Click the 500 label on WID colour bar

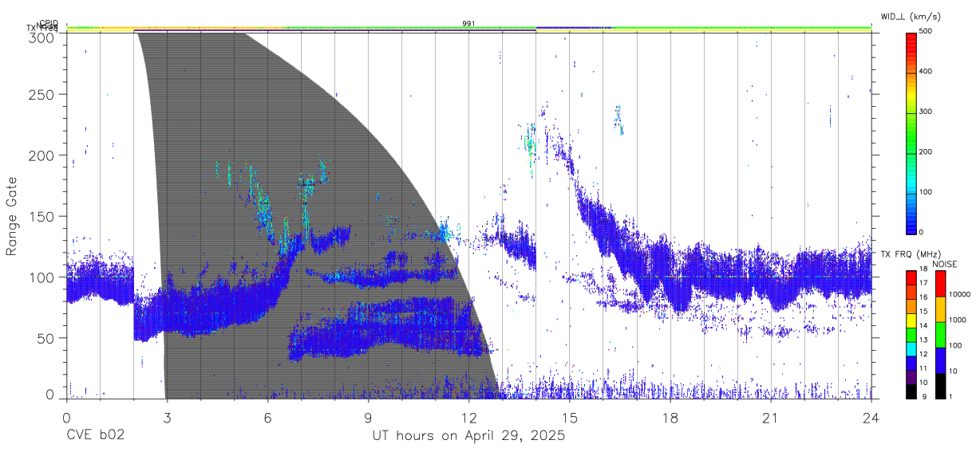tap(927, 32)
